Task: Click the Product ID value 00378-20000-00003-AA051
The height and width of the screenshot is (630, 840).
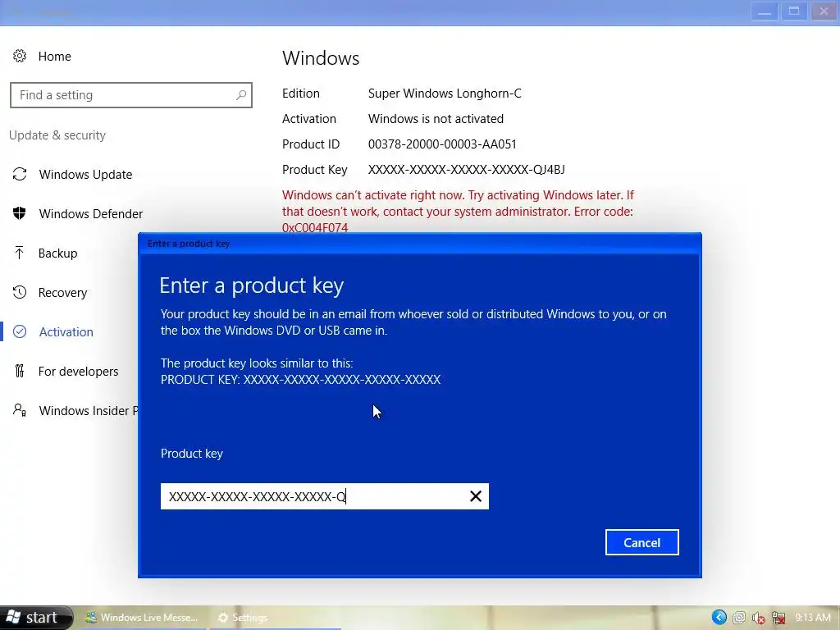Action: coord(442,144)
